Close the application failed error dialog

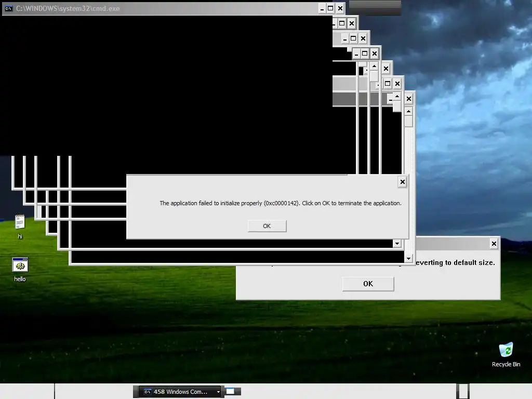(403, 182)
